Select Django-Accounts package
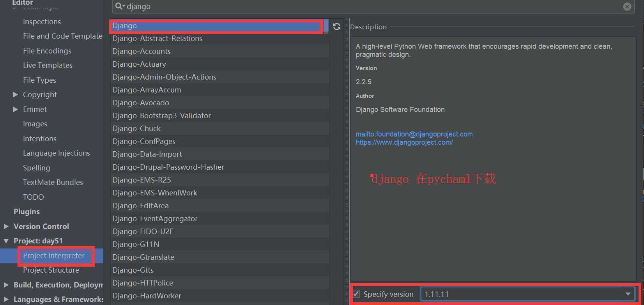 pos(219,51)
